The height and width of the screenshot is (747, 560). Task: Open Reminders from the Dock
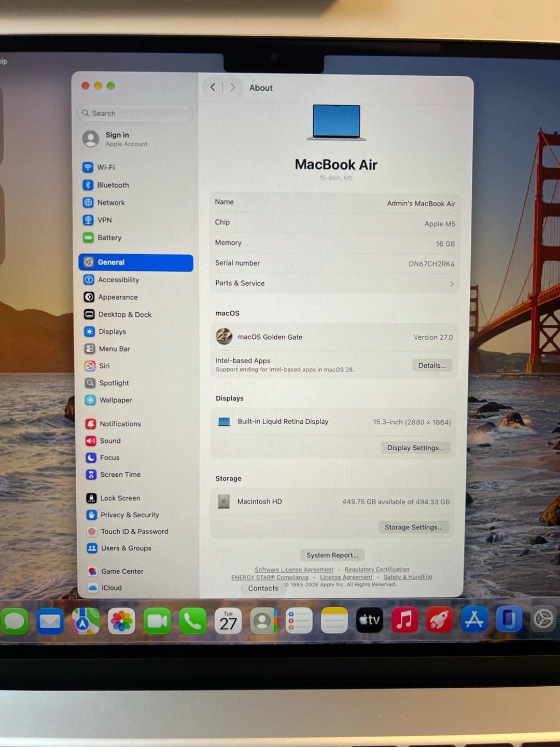(299, 620)
